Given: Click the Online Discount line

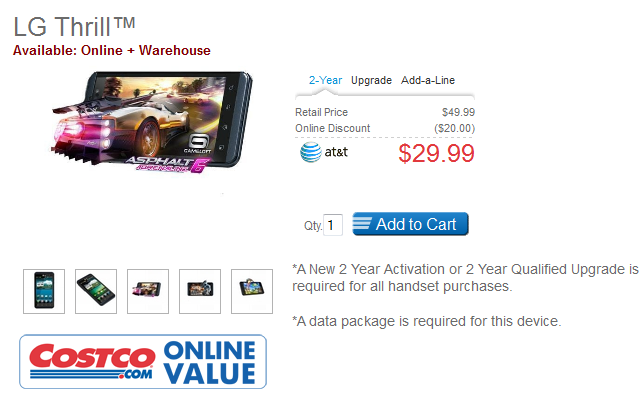Looking at the screenshot, I should pyautogui.click(x=385, y=128).
